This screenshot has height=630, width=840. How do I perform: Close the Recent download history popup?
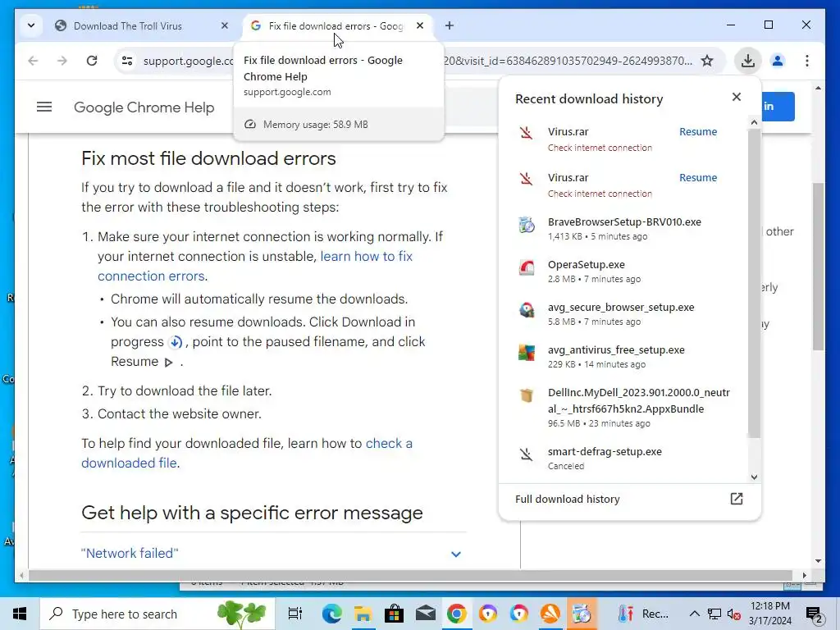pos(737,97)
